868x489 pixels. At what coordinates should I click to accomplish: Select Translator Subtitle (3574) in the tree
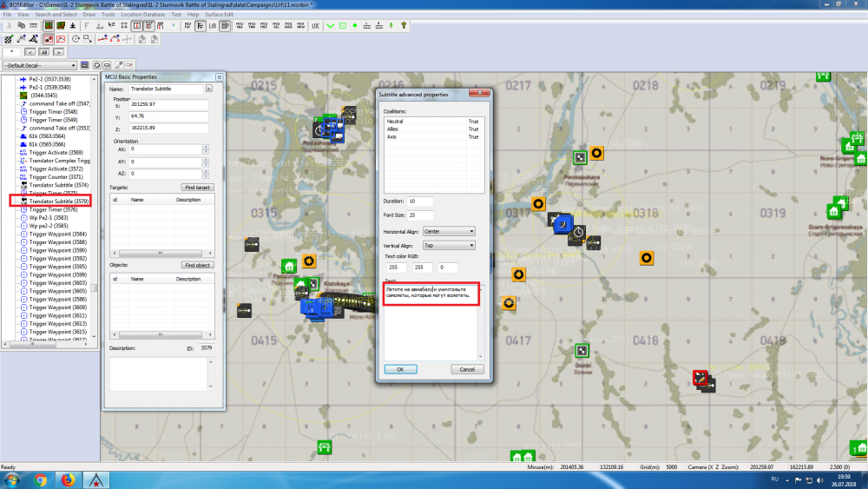pos(58,185)
